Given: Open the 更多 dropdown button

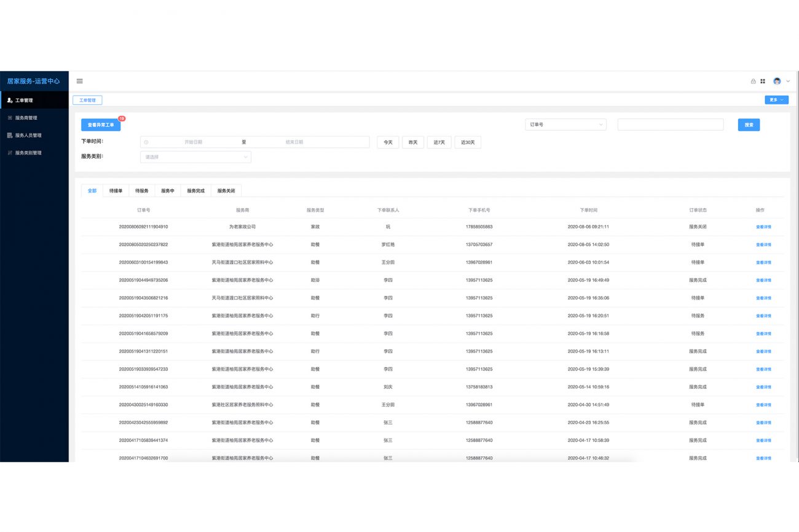Looking at the screenshot, I should pyautogui.click(x=776, y=100).
